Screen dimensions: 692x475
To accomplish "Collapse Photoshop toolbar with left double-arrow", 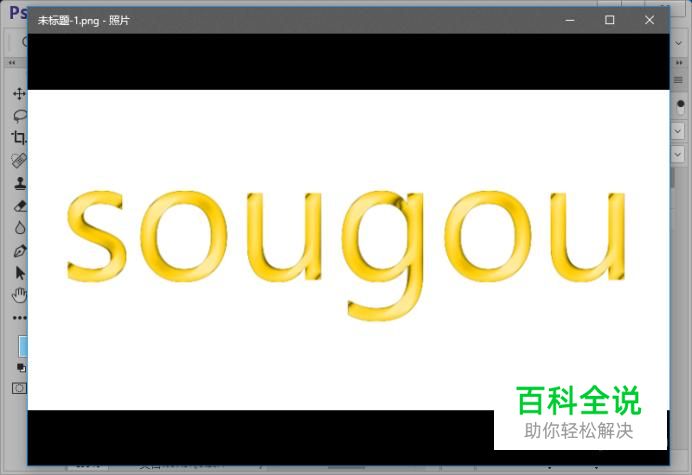I will click(12, 63).
